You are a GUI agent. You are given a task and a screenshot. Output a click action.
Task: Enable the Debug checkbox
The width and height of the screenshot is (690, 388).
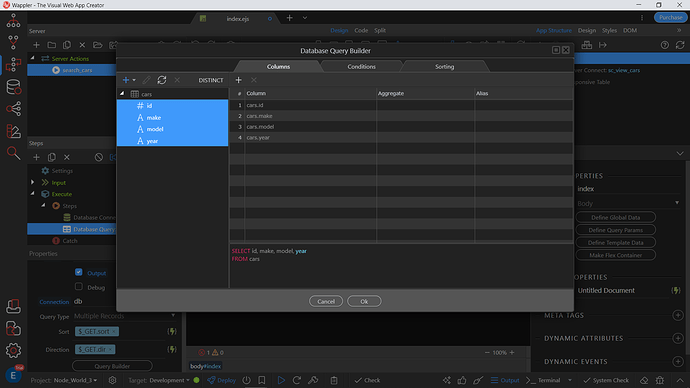click(x=79, y=287)
